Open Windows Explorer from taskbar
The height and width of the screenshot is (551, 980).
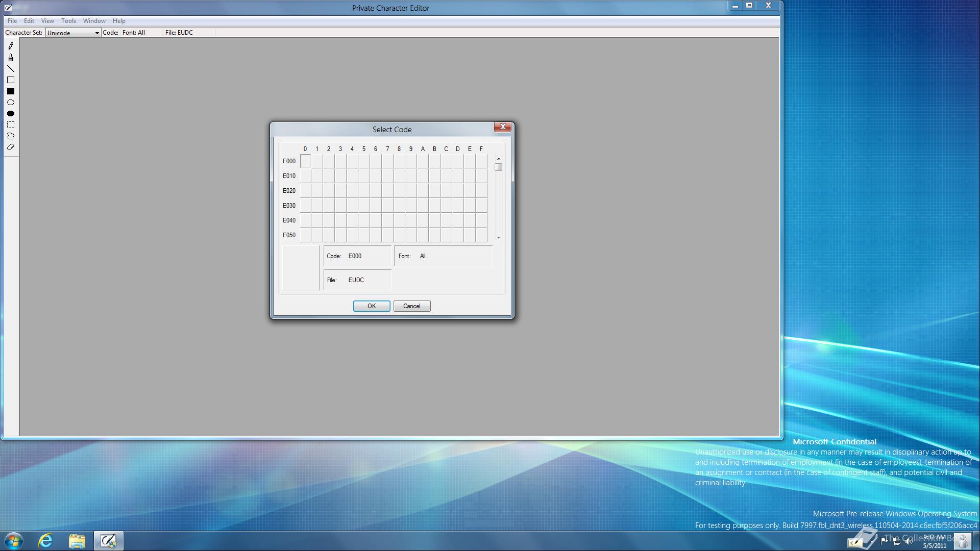tap(77, 541)
